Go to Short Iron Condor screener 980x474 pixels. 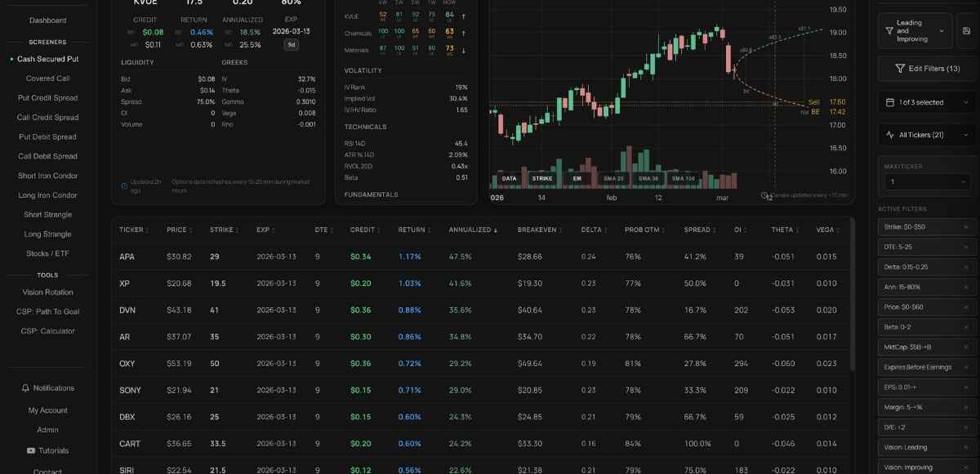coord(47,176)
